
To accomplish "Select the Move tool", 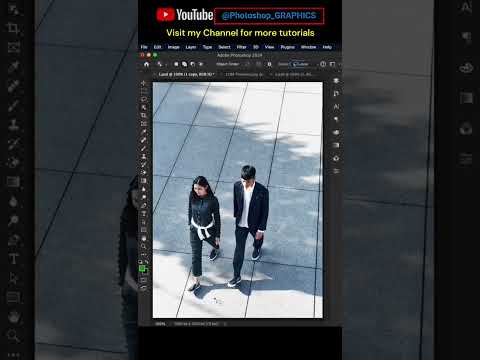I will (x=144, y=83).
